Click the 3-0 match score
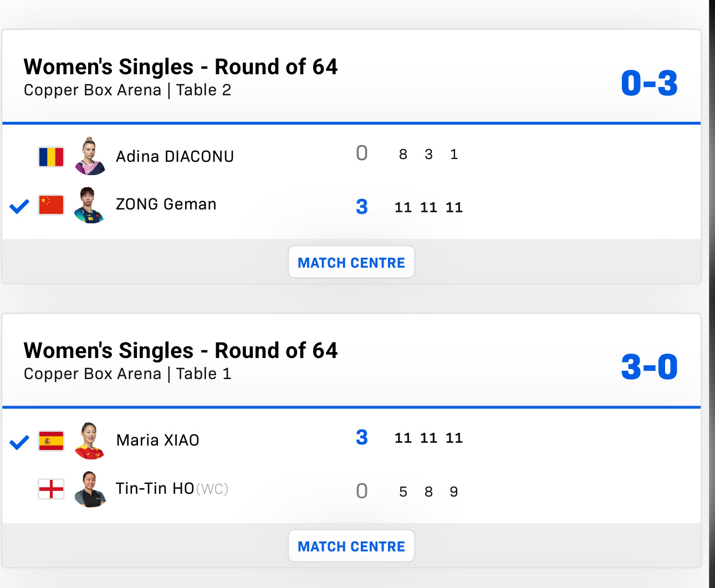Screen dimensions: 715x588 coord(649,367)
